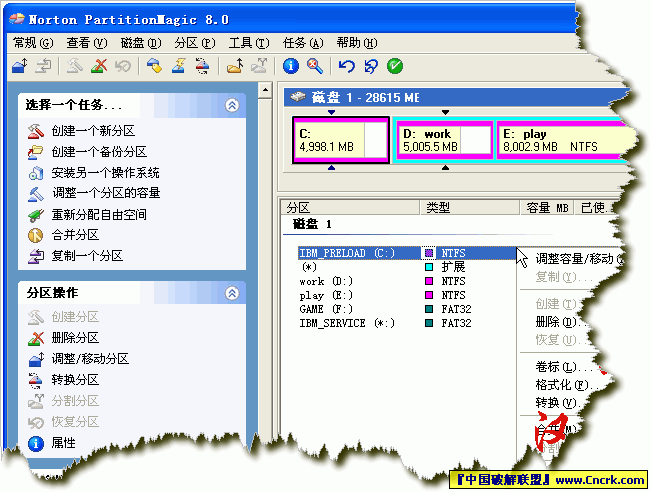Click icon beside 转换分区 operation
Viewport: 651px width, 492px height.
pos(36,380)
